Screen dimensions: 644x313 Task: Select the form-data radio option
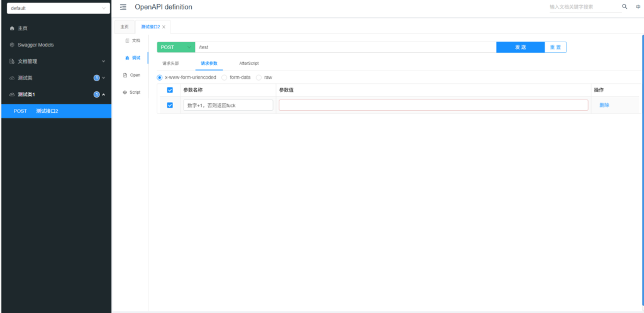click(x=225, y=77)
